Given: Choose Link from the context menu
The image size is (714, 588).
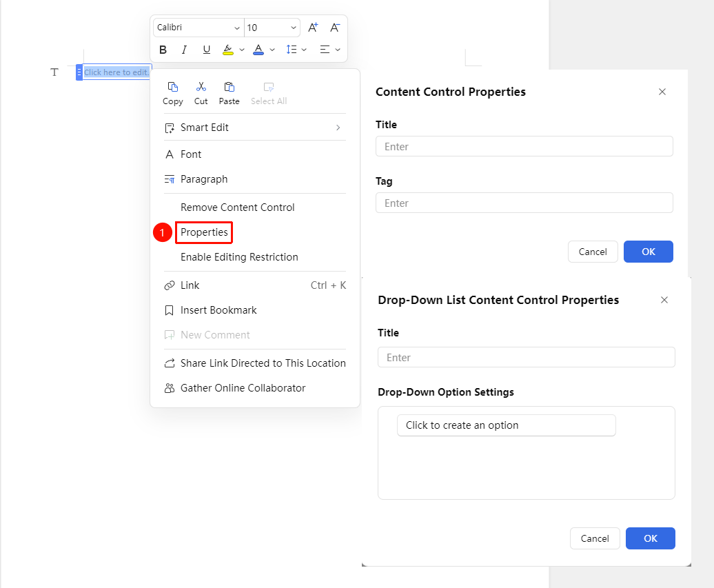Looking at the screenshot, I should [254, 285].
